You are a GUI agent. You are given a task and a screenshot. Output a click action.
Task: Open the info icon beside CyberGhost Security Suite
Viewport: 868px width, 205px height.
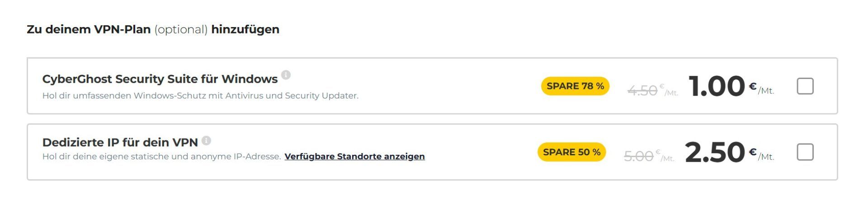286,75
